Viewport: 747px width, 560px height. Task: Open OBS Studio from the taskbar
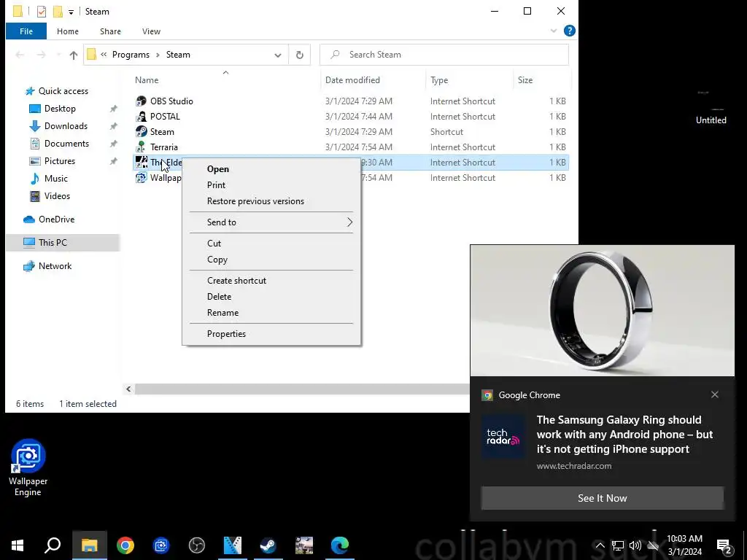197,545
